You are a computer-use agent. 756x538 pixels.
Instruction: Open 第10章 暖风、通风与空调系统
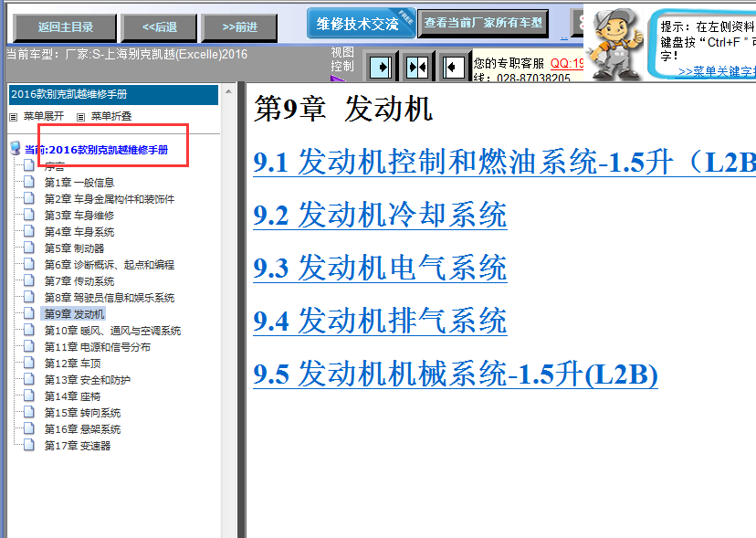pyautogui.click(x=112, y=331)
